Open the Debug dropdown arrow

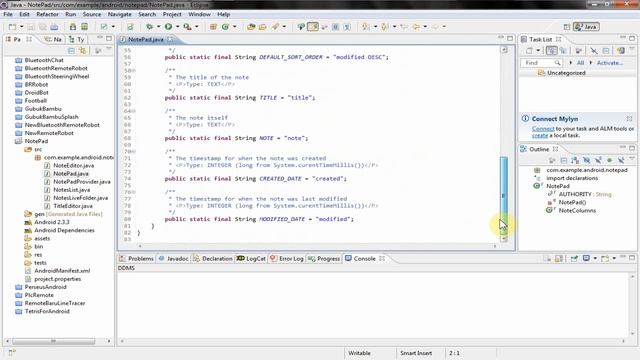tap(159, 27)
